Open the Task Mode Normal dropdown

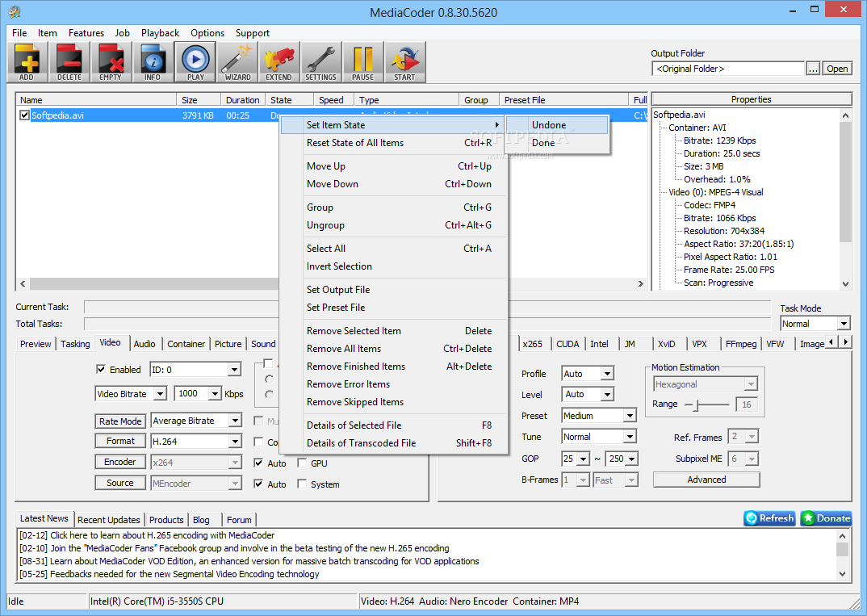pyautogui.click(x=844, y=324)
